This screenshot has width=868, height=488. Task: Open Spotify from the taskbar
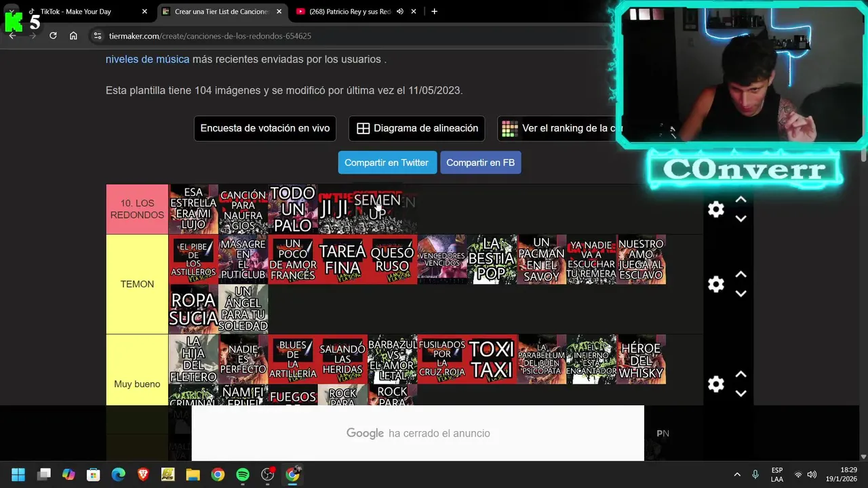243,474
